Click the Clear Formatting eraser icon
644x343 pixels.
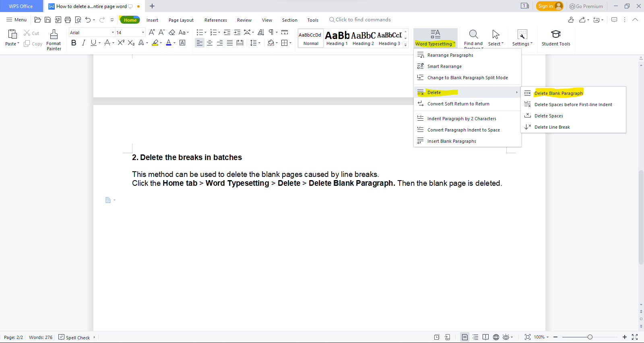pos(172,32)
